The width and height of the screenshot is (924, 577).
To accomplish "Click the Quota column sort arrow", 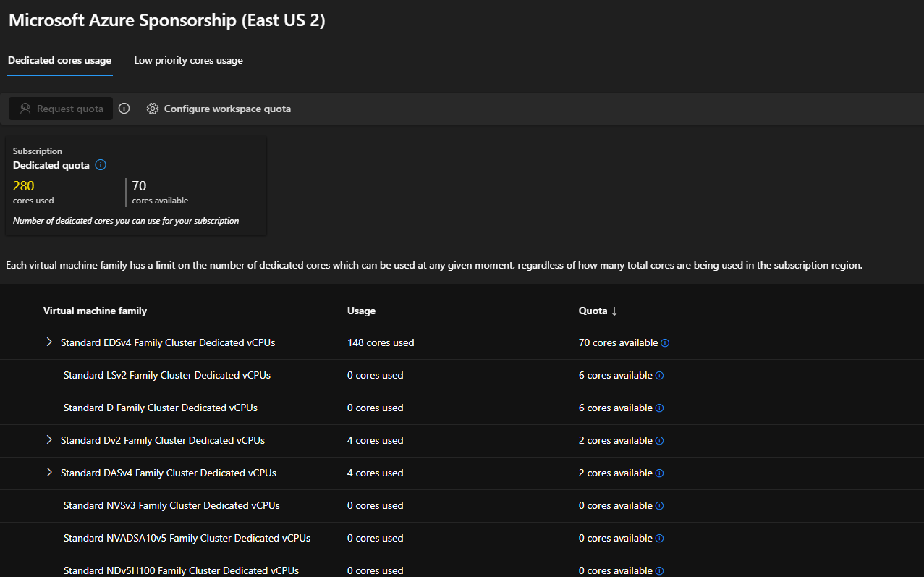I will (614, 311).
